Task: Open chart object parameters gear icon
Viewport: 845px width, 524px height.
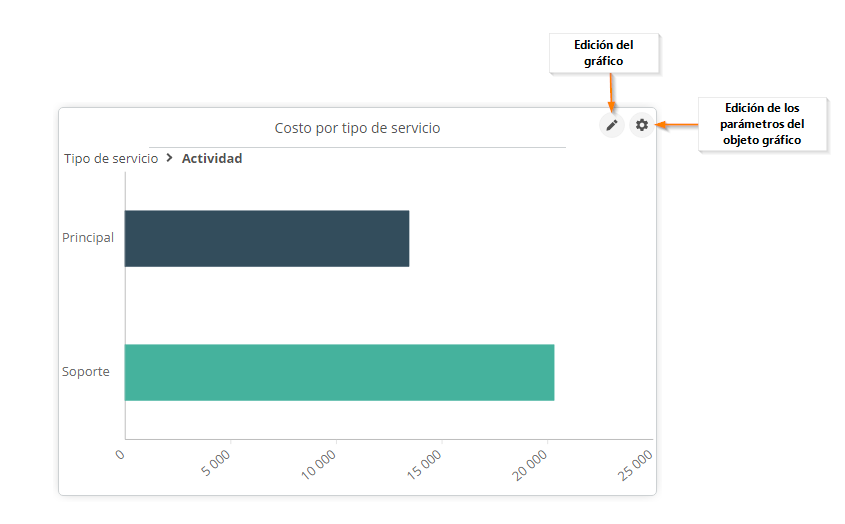Action: [642, 125]
